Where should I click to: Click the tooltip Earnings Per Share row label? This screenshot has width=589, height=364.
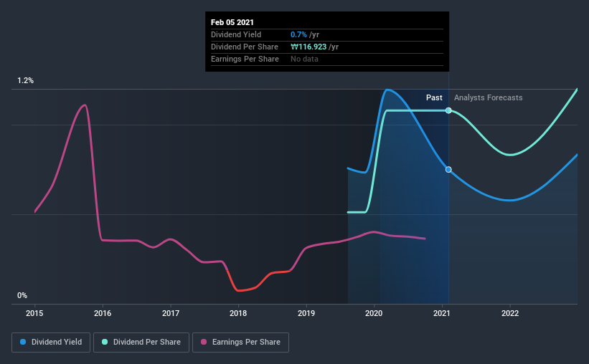coord(245,59)
